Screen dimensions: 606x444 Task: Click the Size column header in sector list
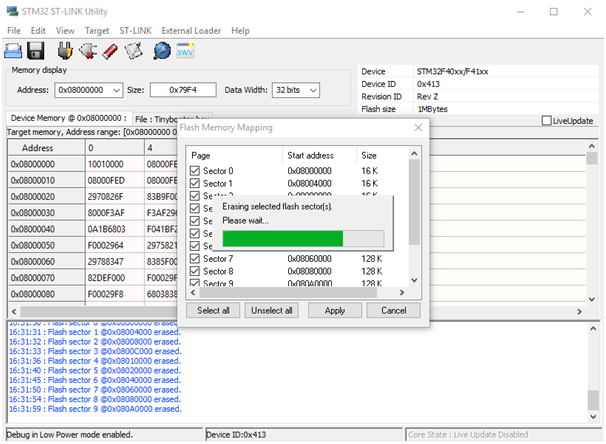point(382,155)
